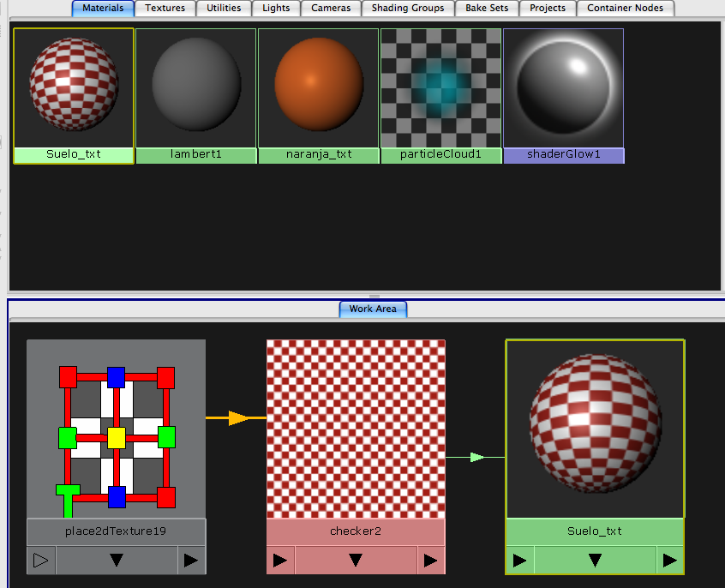The width and height of the screenshot is (725, 588).
Task: Click input connections arrow on checker2 node
Action: click(x=279, y=560)
